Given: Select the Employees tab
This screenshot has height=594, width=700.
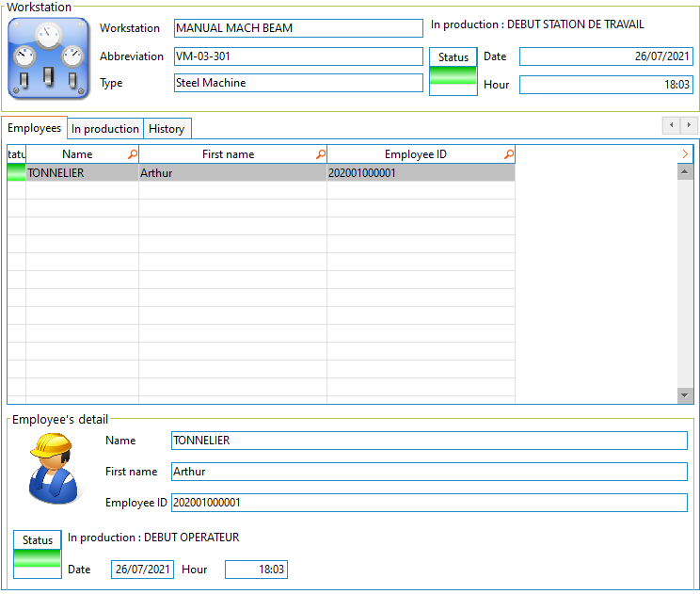Looking at the screenshot, I should [x=35, y=128].
